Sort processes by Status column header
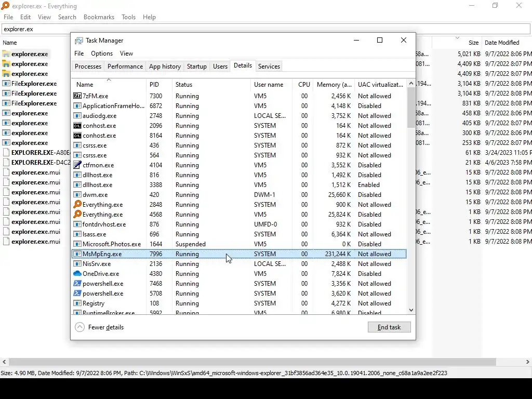The image size is (532, 399). pyautogui.click(x=211, y=85)
